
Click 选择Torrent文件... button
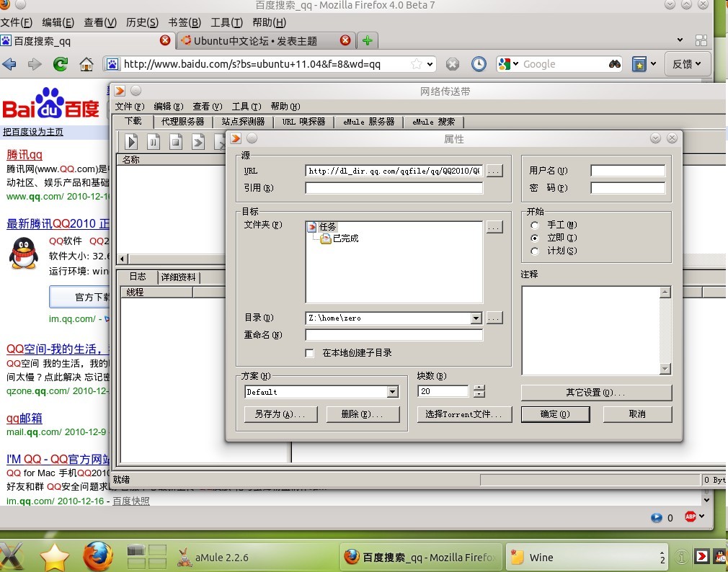click(463, 414)
